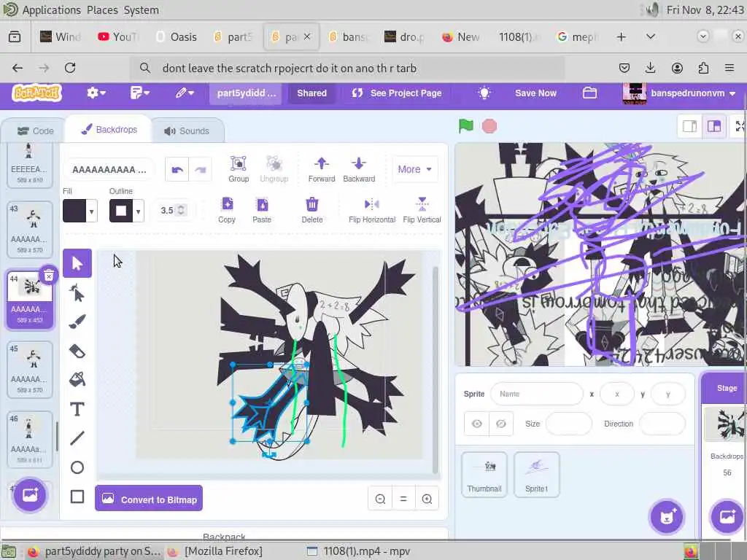Bring selection Forward
The image size is (747, 560).
tap(322, 169)
